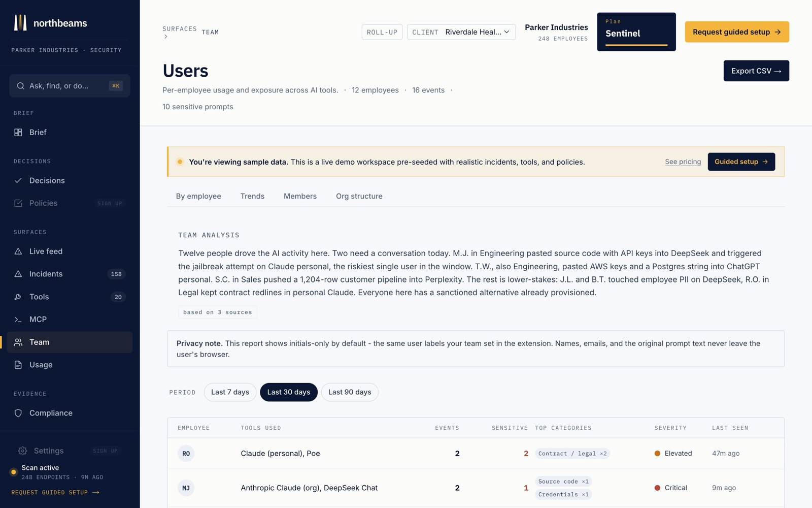
Task: Sort by the Last seen column header
Action: click(x=730, y=428)
